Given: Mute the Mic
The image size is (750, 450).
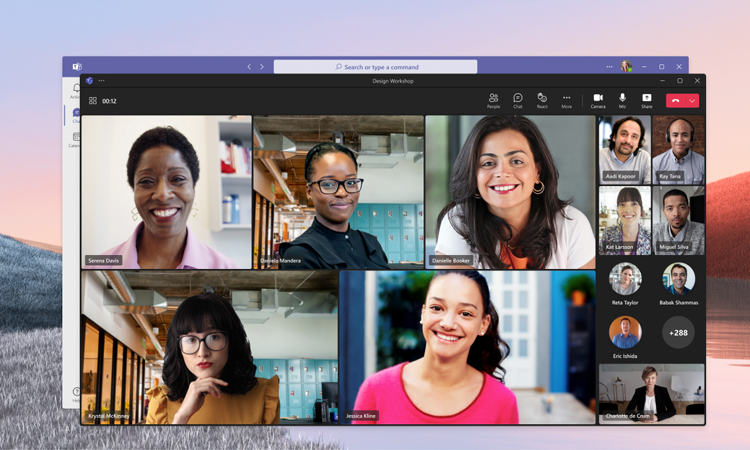Looking at the screenshot, I should (x=622, y=99).
